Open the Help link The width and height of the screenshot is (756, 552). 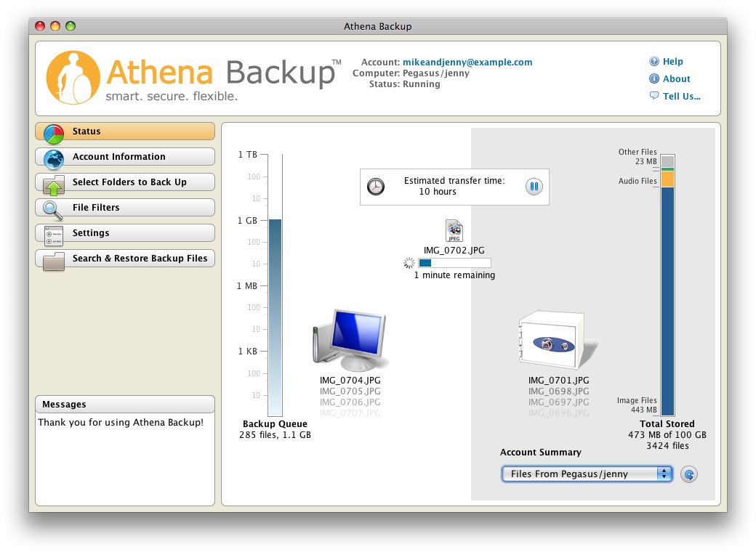pos(672,61)
